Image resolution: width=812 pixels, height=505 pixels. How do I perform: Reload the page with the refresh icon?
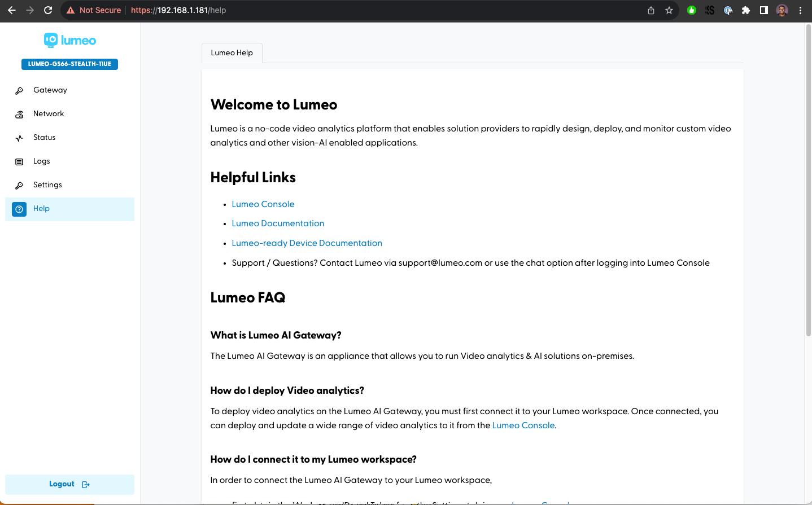point(48,10)
